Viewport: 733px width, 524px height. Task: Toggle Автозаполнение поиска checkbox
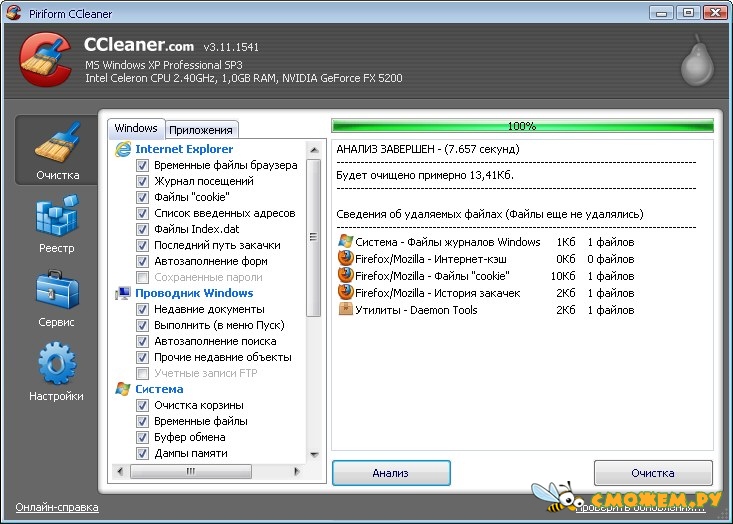point(143,341)
